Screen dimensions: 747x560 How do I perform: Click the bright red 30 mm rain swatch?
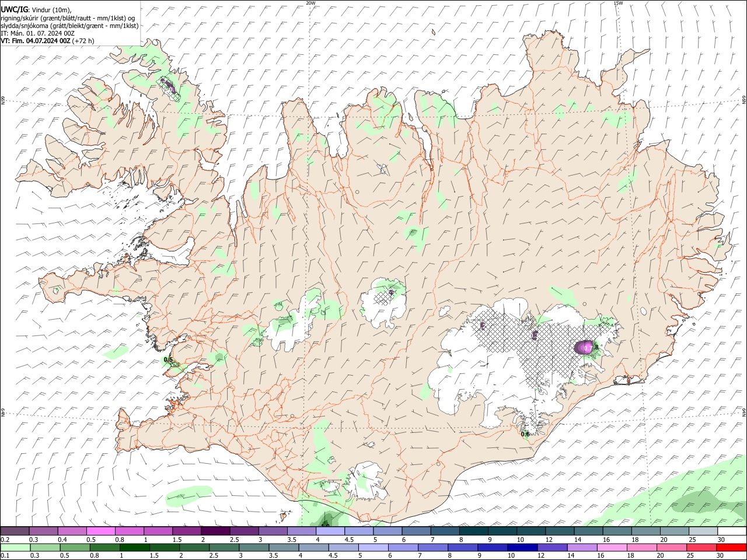pyautogui.click(x=732, y=548)
